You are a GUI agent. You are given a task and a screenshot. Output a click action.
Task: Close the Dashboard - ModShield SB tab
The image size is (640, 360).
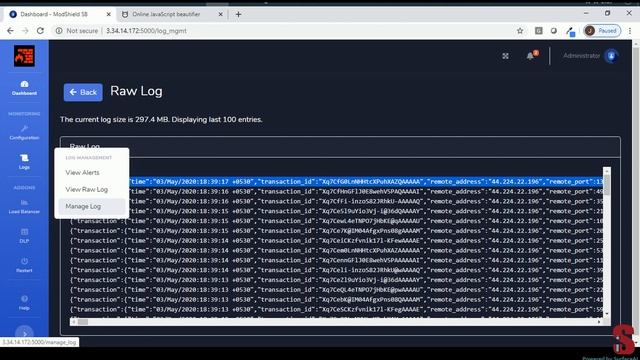109,14
